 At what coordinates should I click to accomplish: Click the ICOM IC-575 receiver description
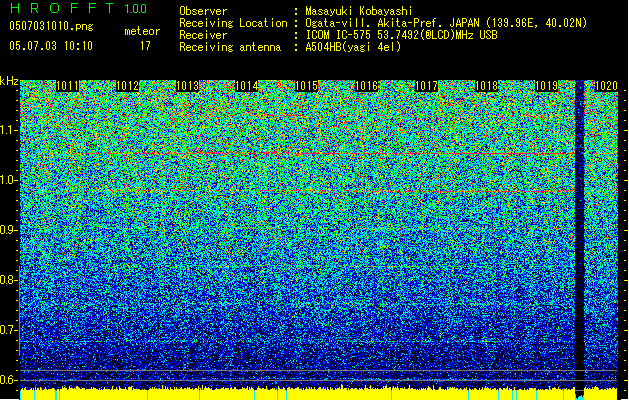click(x=401, y=35)
